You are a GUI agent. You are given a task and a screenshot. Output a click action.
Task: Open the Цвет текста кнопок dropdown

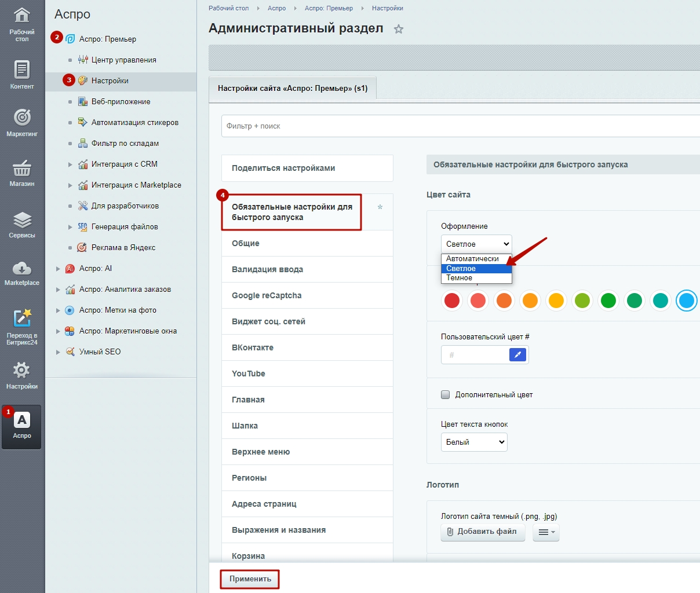(474, 442)
